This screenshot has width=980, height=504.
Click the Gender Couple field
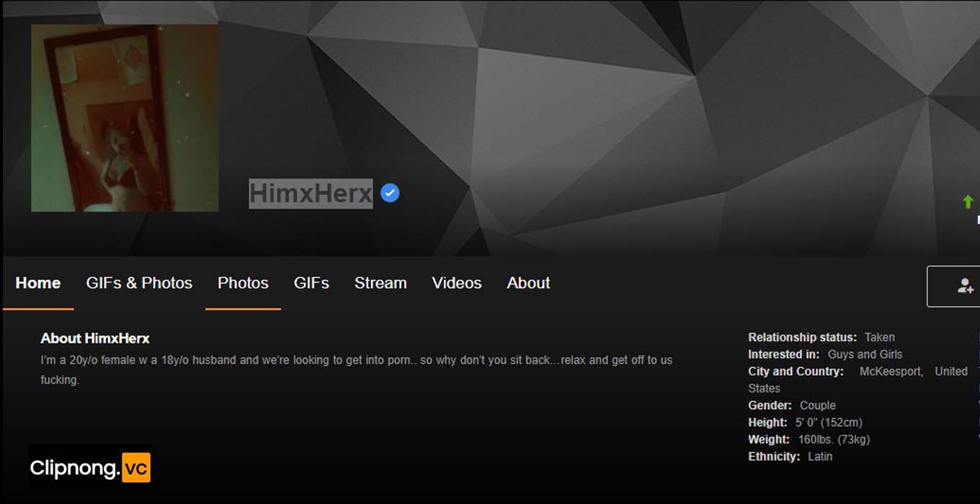click(792, 405)
